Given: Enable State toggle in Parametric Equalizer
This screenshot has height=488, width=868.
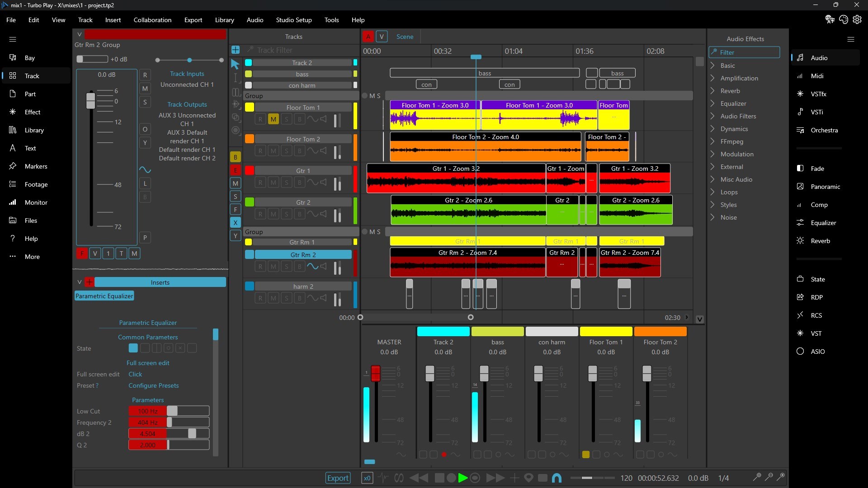Looking at the screenshot, I should coord(133,348).
